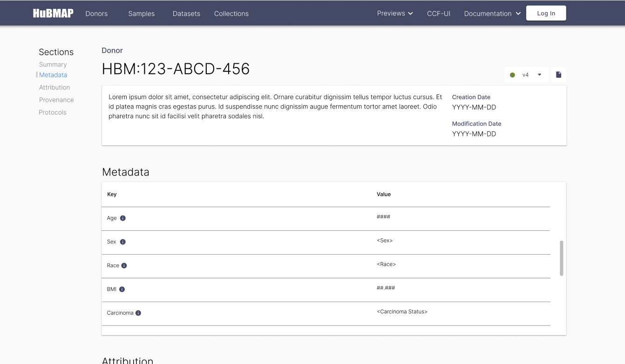Click the <Race> value cell
The image size is (625, 364).
click(387, 264)
